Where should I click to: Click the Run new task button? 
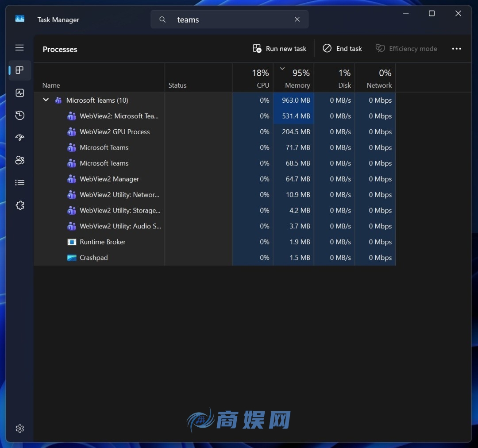279,48
